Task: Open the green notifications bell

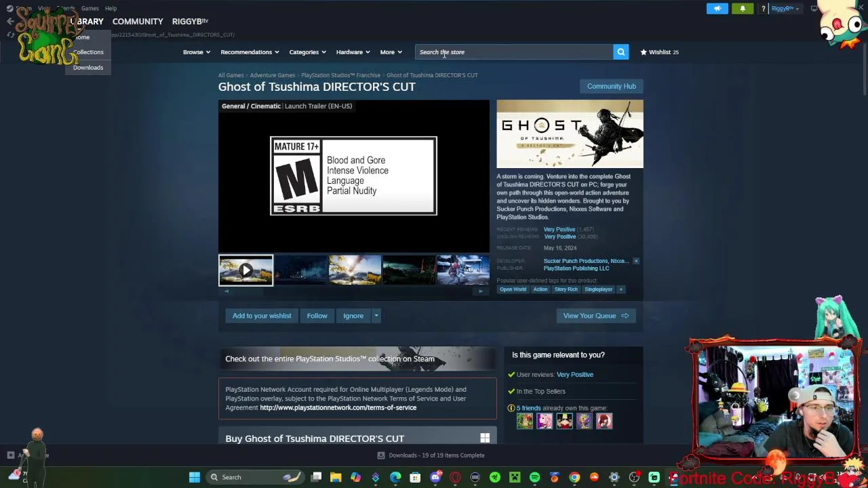Action: 743,9
